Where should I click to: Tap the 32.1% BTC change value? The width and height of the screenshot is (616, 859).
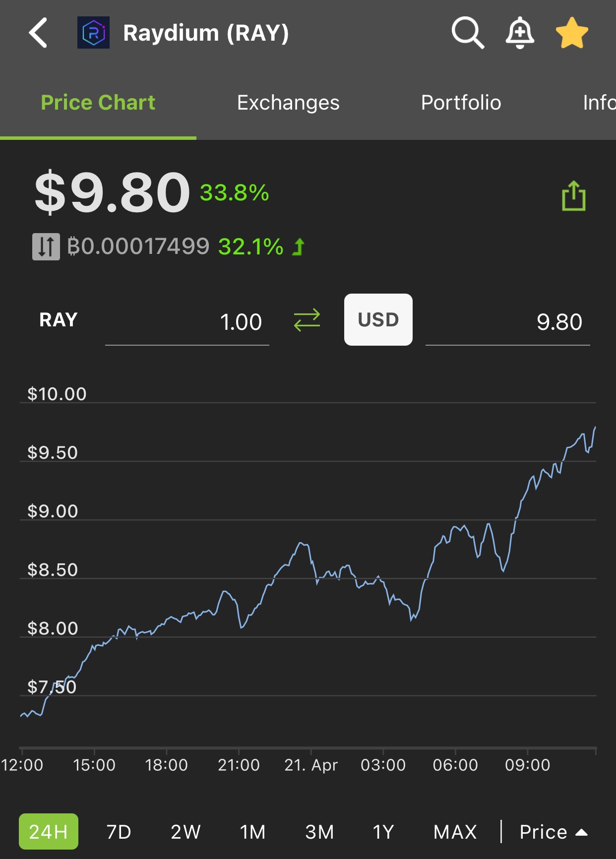point(251,246)
